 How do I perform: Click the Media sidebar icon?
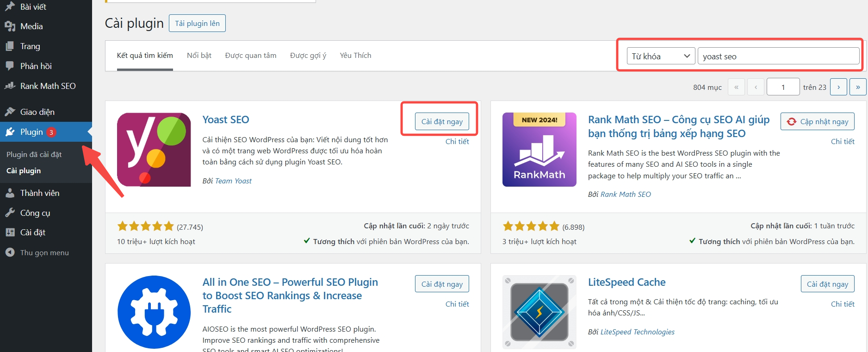pos(10,26)
